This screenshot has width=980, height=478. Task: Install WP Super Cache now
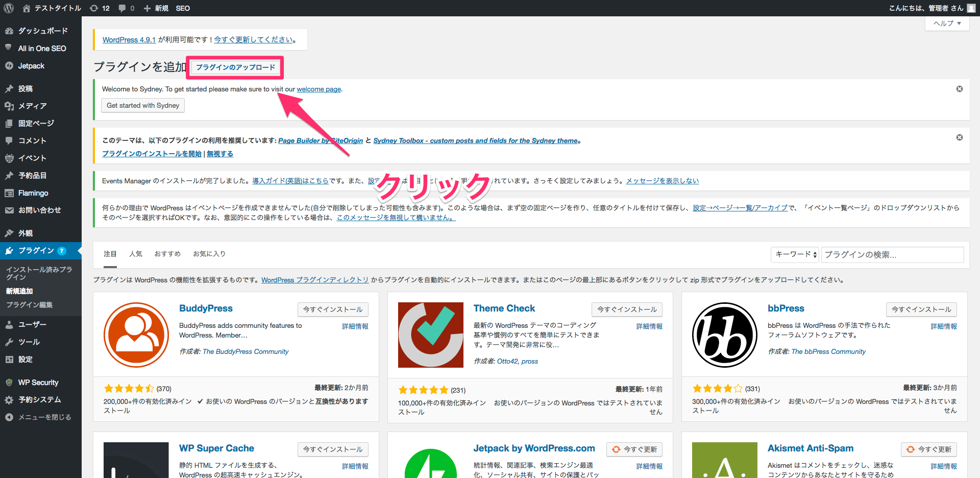coord(333,449)
